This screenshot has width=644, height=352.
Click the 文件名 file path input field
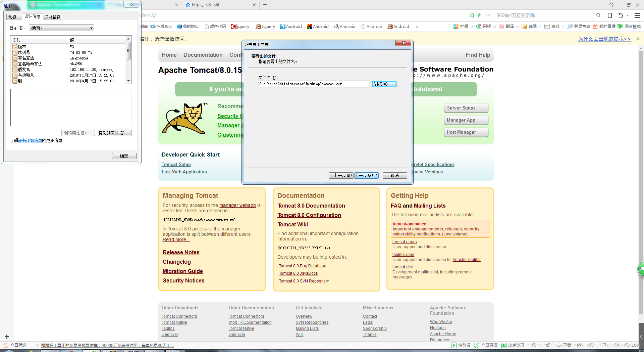(314, 84)
